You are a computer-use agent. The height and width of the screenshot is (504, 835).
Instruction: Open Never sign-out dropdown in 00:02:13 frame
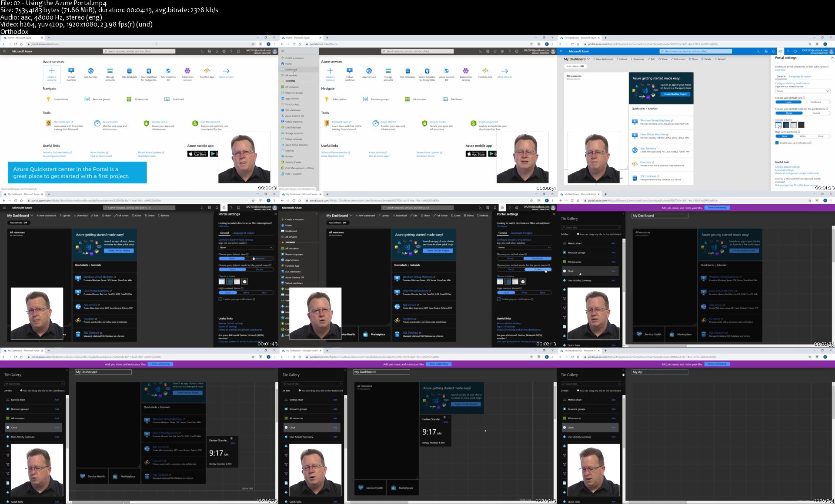click(524, 247)
